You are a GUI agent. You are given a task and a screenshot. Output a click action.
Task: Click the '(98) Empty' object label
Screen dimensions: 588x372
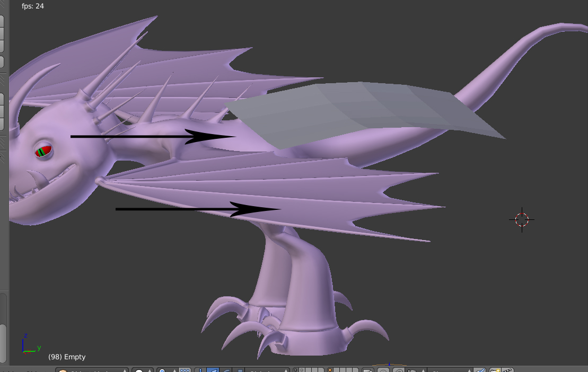pos(67,357)
